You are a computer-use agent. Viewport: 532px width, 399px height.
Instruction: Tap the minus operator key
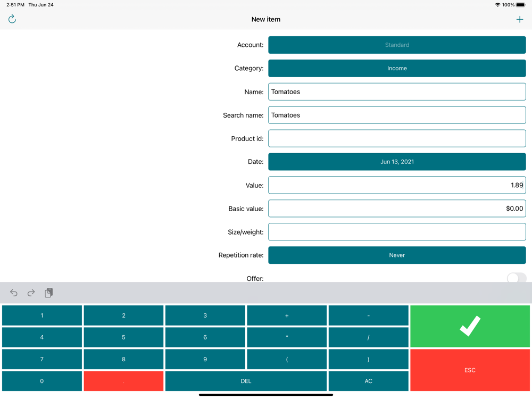tap(369, 315)
